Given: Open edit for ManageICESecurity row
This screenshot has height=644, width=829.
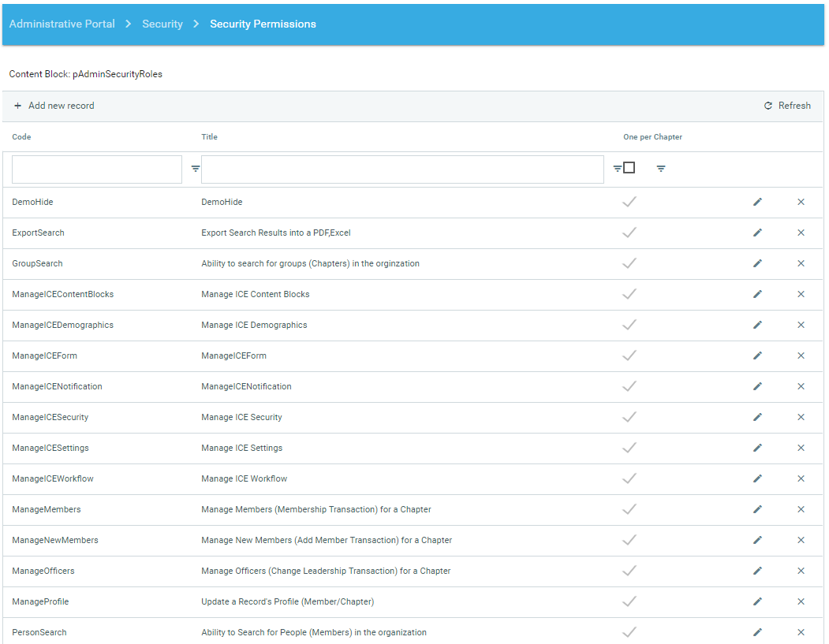Looking at the screenshot, I should (x=757, y=418).
